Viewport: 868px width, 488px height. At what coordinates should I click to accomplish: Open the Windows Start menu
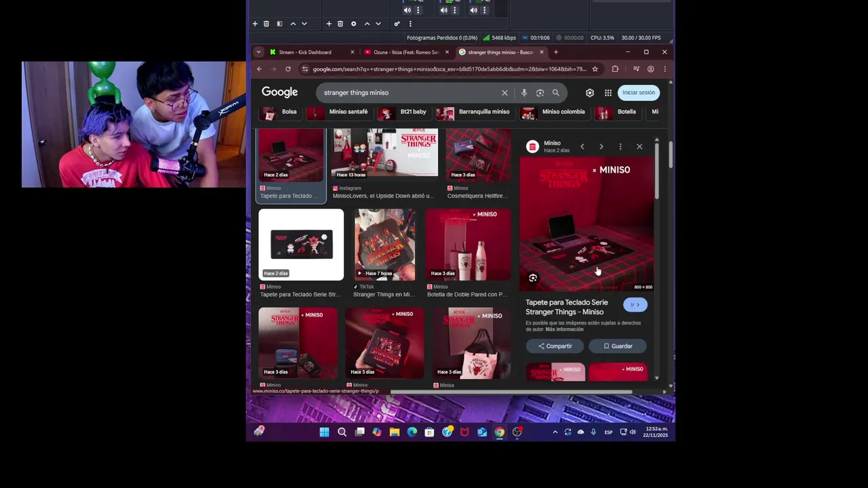click(324, 432)
